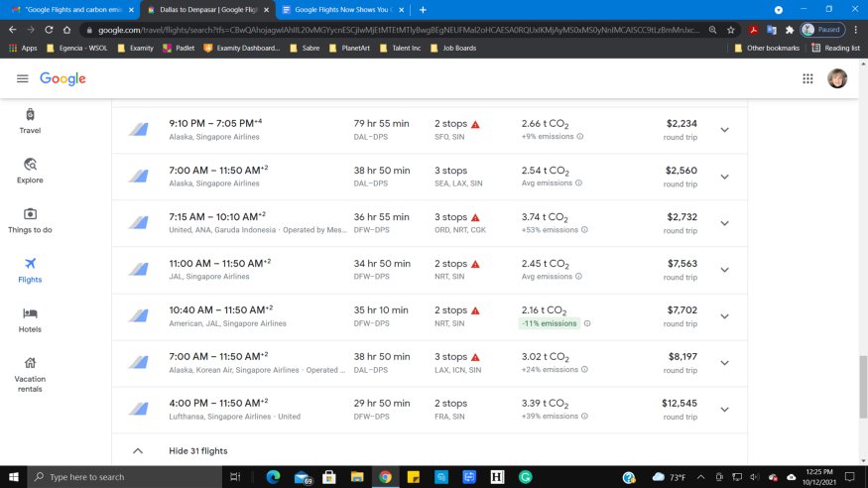Select the 4:00 PM – 11:50 AM Lufthansa flight
This screenshot has height=488, width=868.
(429, 410)
